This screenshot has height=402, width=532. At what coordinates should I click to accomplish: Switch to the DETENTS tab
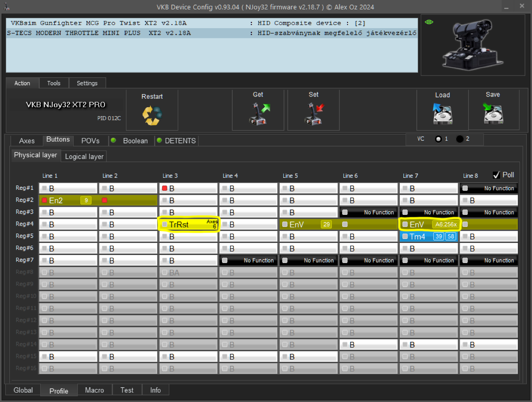176,141
